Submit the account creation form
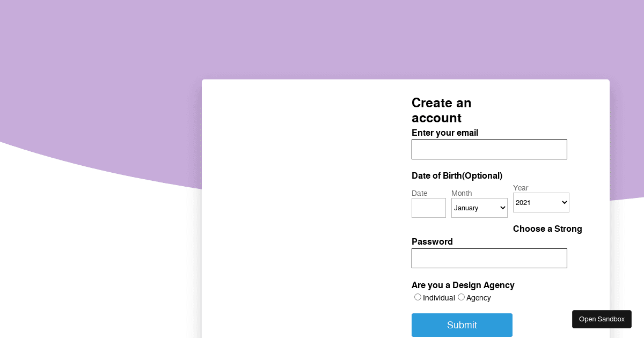 (462, 325)
